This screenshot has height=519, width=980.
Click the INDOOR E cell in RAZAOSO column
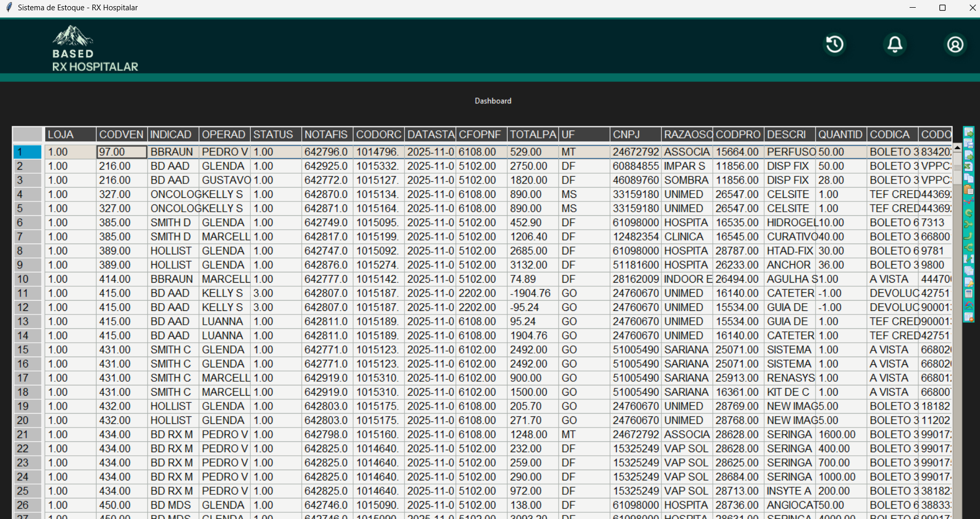click(687, 279)
